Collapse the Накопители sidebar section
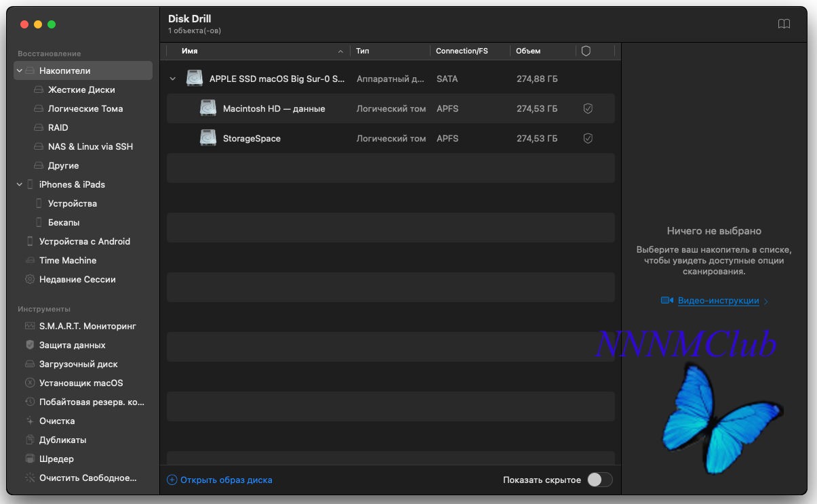The image size is (817, 504). coord(20,70)
